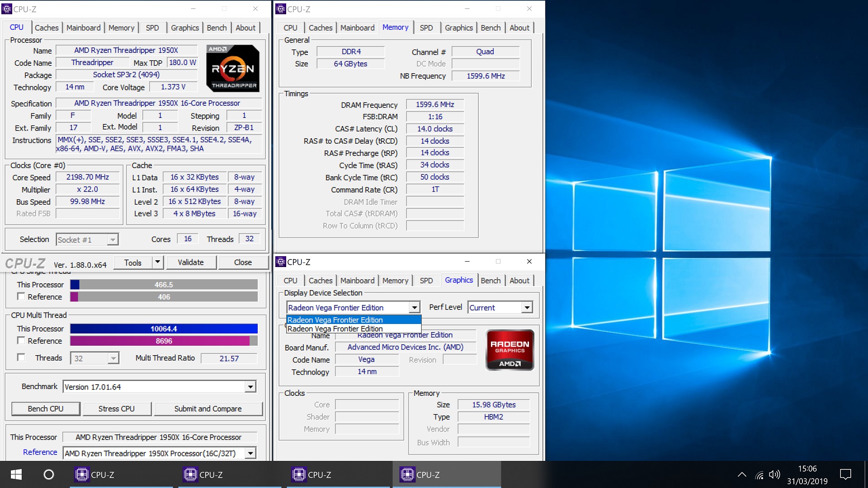Screen dimensions: 868x488
Task: Click single thread Reference 406 bar
Action: (164, 297)
